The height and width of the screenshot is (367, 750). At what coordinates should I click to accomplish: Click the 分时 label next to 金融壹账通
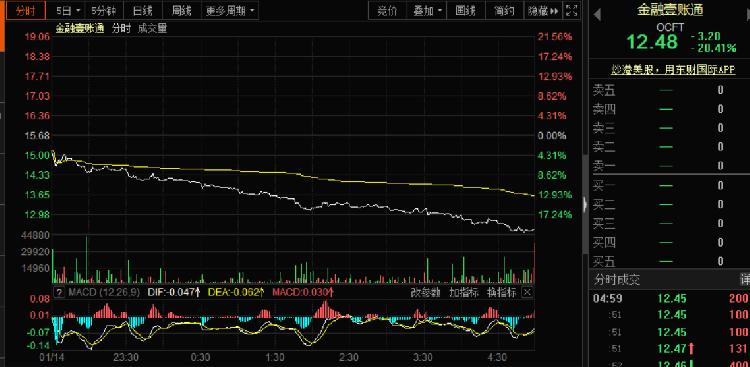point(121,28)
